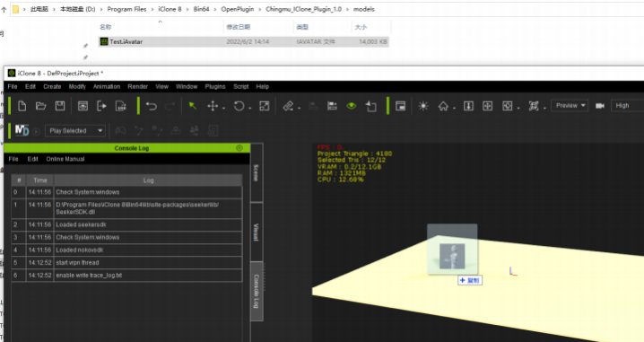Click the Frame Selected focus icon
644x342 pixels.
point(534,106)
